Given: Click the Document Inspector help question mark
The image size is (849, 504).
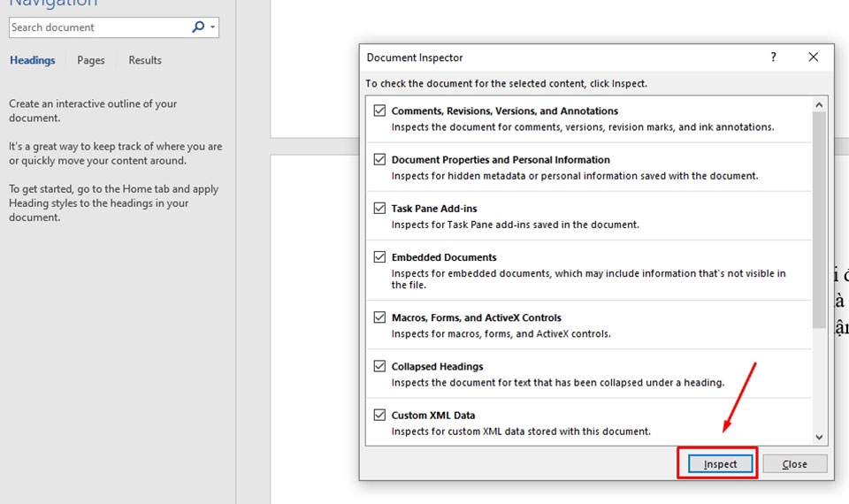Looking at the screenshot, I should coord(773,57).
